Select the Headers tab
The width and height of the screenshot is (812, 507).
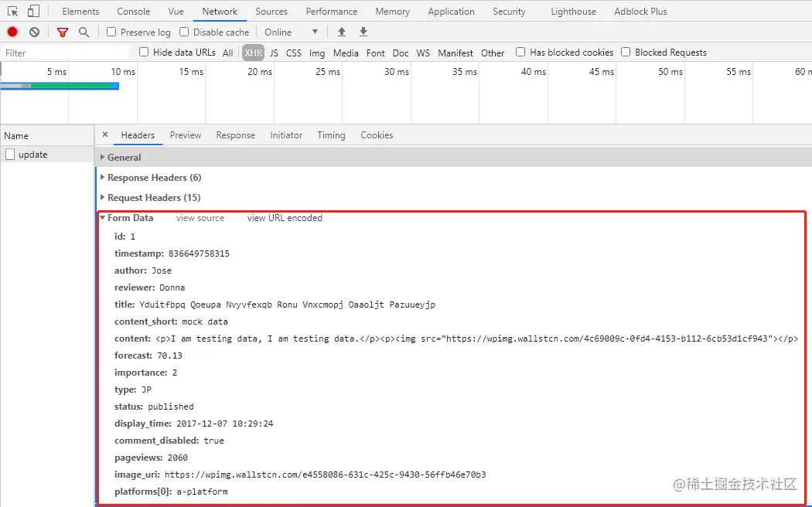pos(138,135)
